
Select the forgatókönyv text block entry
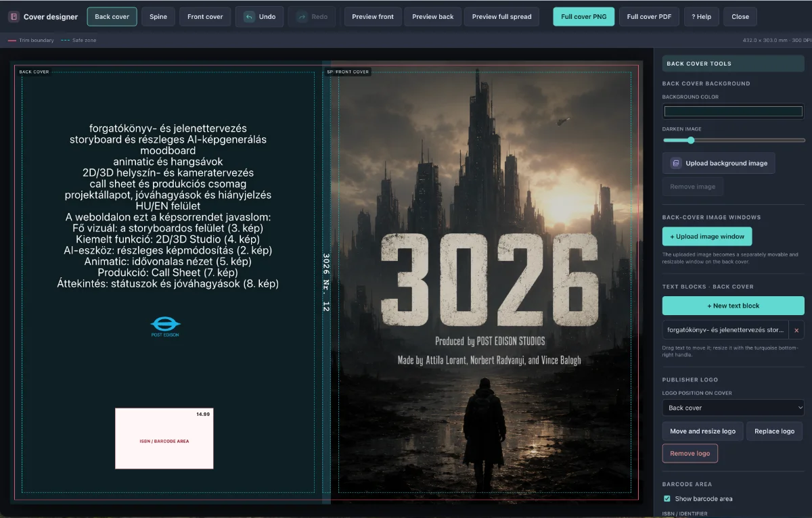click(725, 330)
